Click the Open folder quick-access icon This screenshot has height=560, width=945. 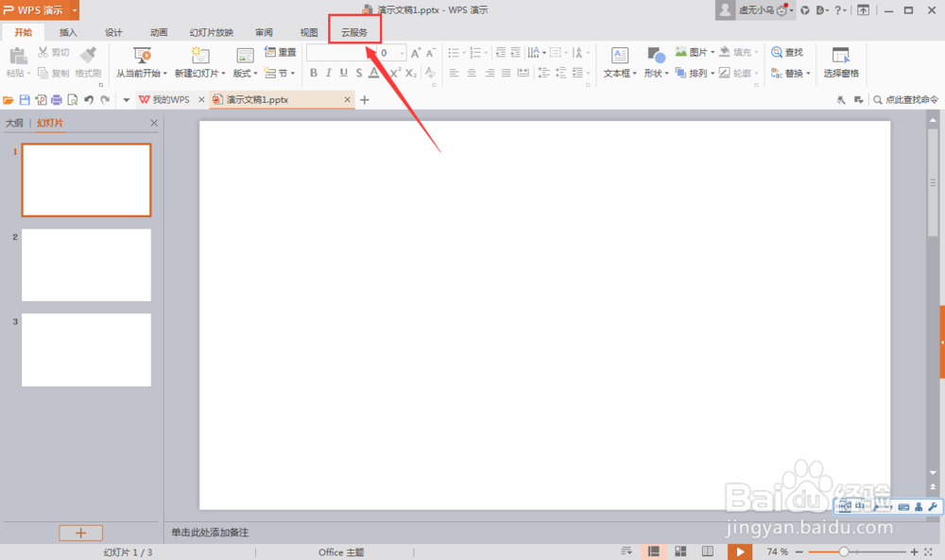(9, 100)
